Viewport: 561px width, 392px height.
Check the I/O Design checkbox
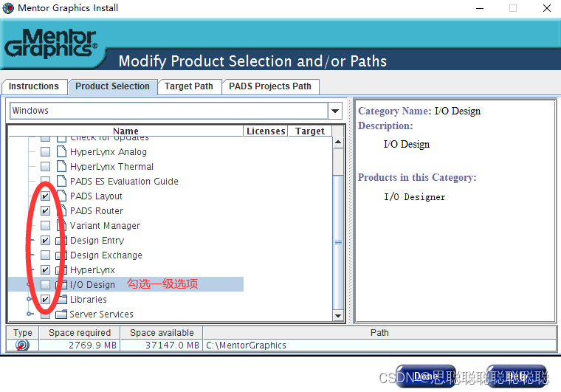[x=46, y=284]
